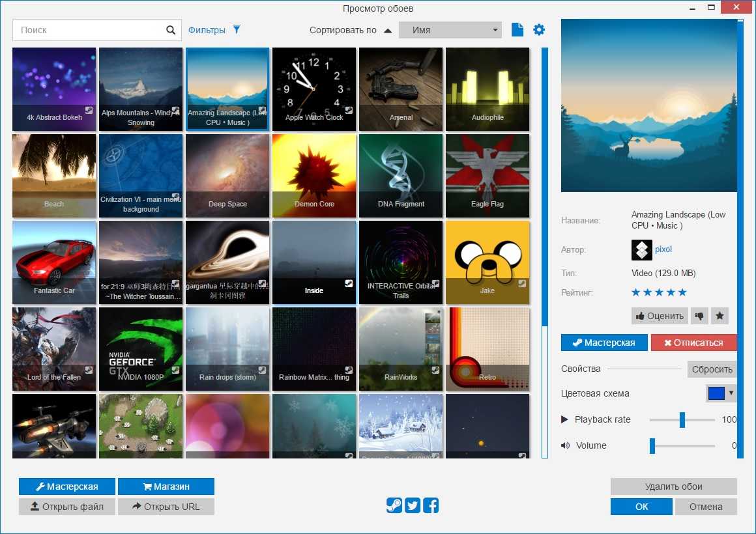Open the Facebook social link icon
The width and height of the screenshot is (756, 534).
click(x=431, y=505)
